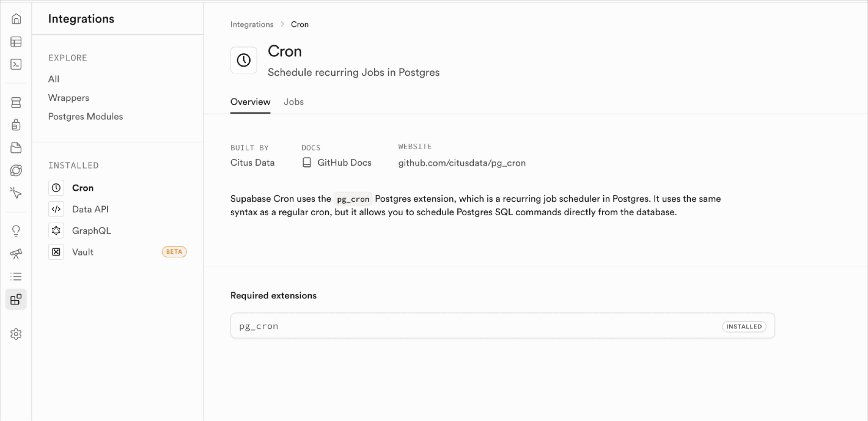The width and height of the screenshot is (868, 421).
Task: Return to the project Home icon
Action: pyautogui.click(x=16, y=19)
